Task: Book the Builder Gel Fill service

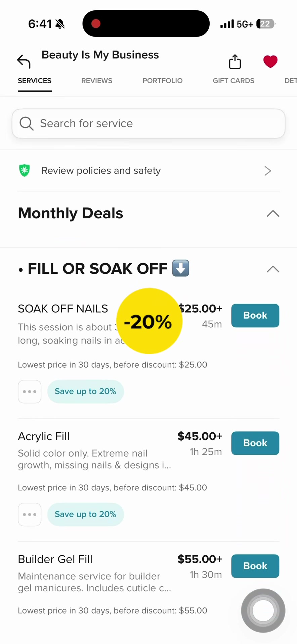Action: (x=255, y=566)
